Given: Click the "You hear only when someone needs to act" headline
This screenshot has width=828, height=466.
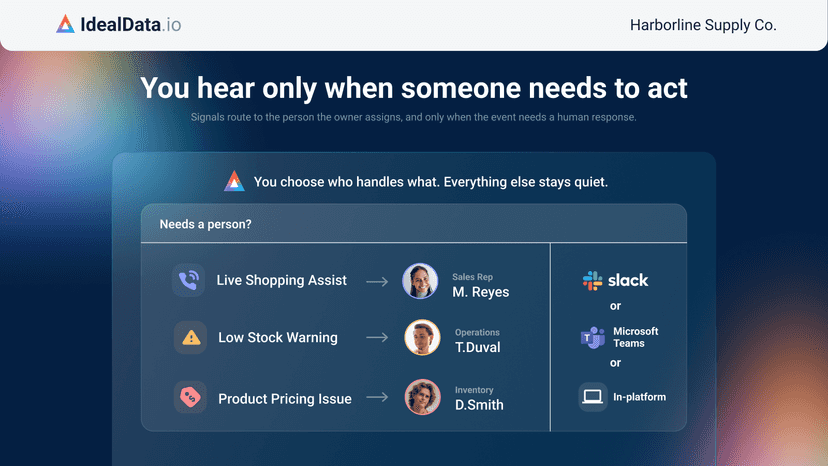Looking at the screenshot, I should [x=413, y=88].
